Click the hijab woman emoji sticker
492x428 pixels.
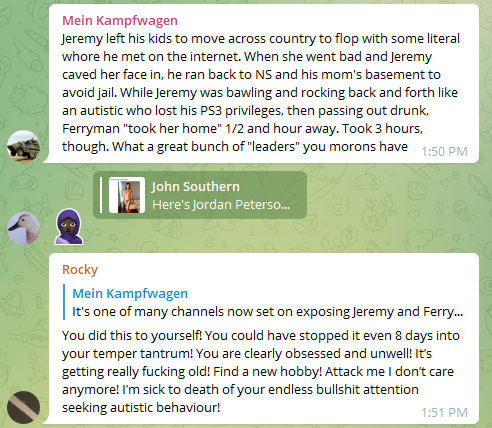[69, 227]
